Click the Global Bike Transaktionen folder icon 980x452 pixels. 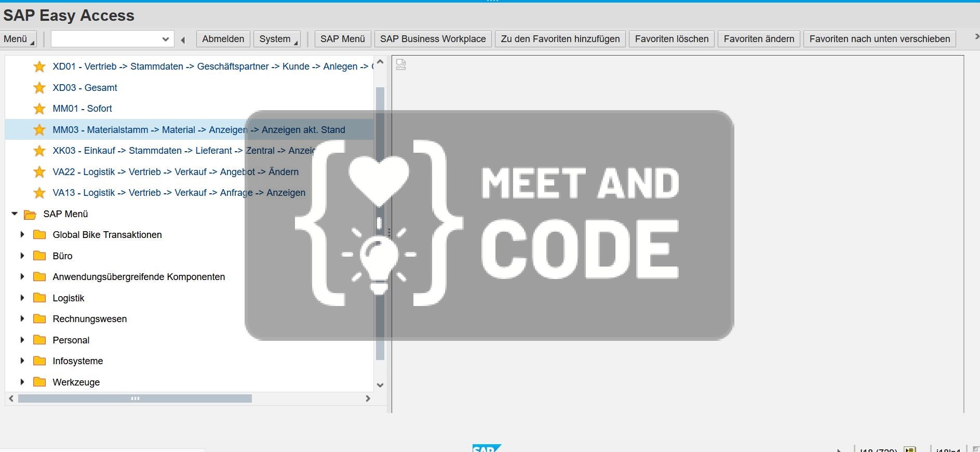coord(39,235)
